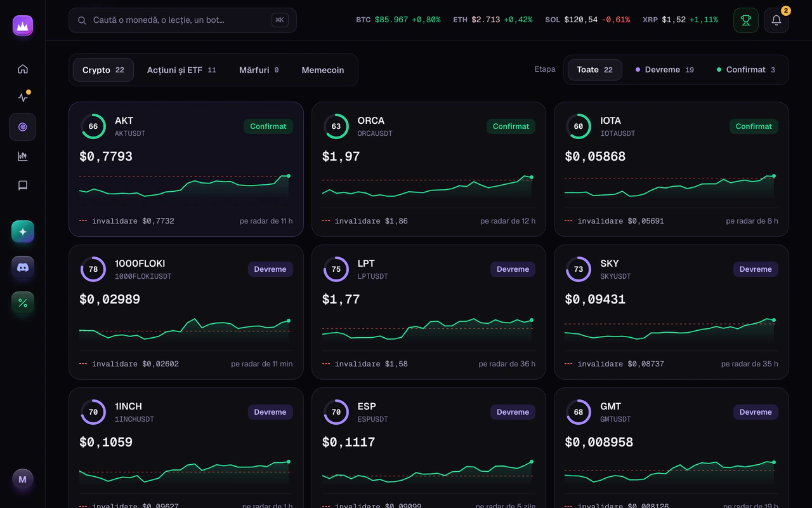Viewport: 812px width, 508px height.
Task: Open the candlestick chart icon in sidebar
Action: pyautogui.click(x=23, y=156)
